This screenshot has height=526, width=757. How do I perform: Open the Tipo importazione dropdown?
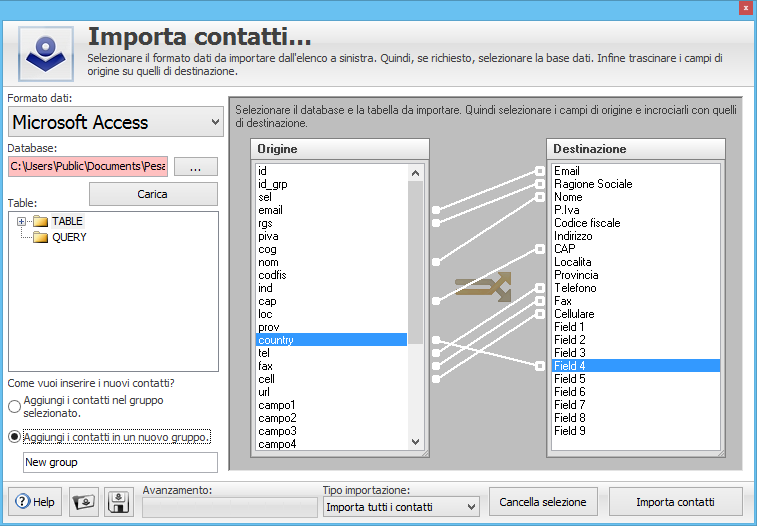(x=401, y=507)
